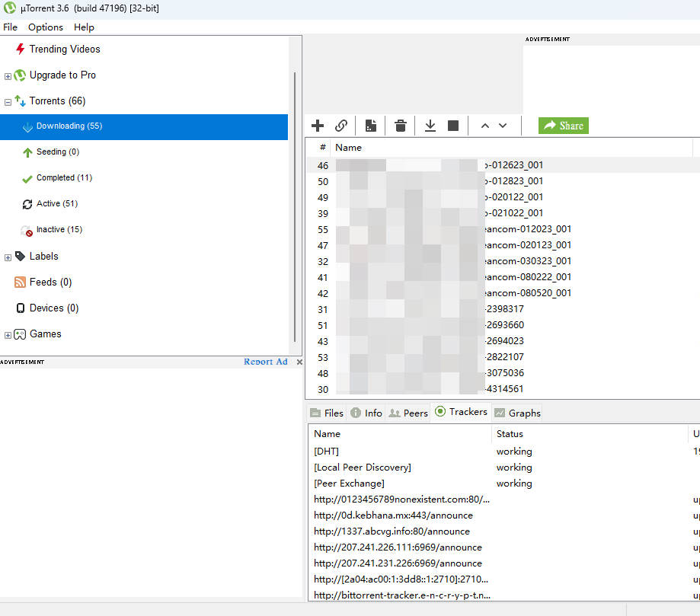This screenshot has height=616, width=700.
Task: Click the Add Torrent plus icon
Action: pyautogui.click(x=318, y=126)
